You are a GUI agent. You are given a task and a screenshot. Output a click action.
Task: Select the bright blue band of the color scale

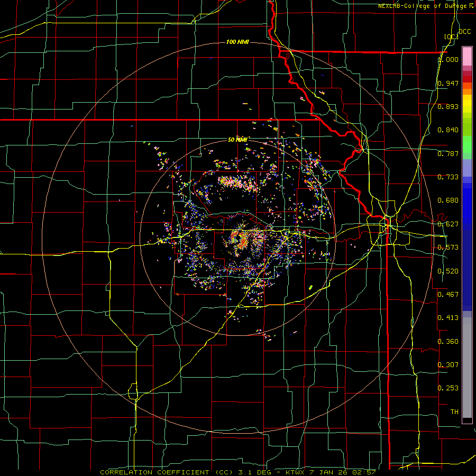click(x=467, y=206)
